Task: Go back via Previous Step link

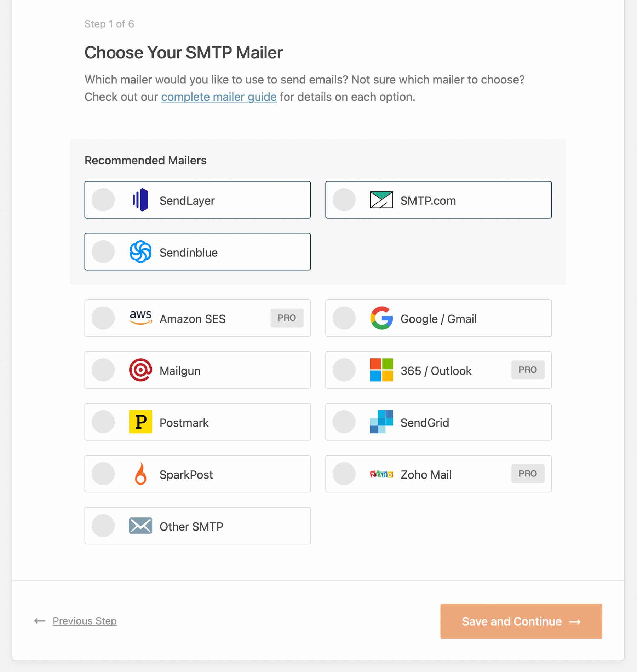Action: coord(84,621)
